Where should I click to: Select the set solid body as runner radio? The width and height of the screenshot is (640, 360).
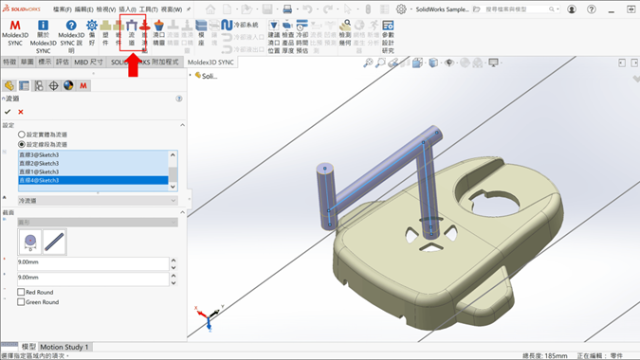22,134
